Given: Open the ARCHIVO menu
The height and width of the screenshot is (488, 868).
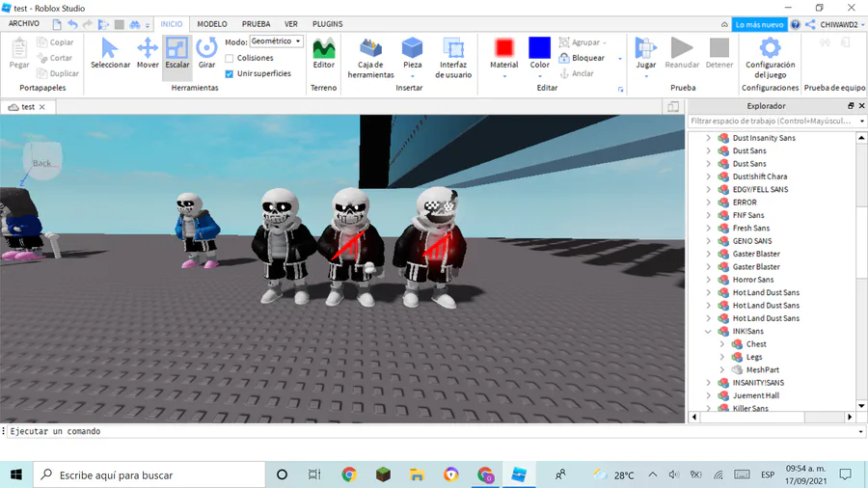Looking at the screenshot, I should pos(24,24).
